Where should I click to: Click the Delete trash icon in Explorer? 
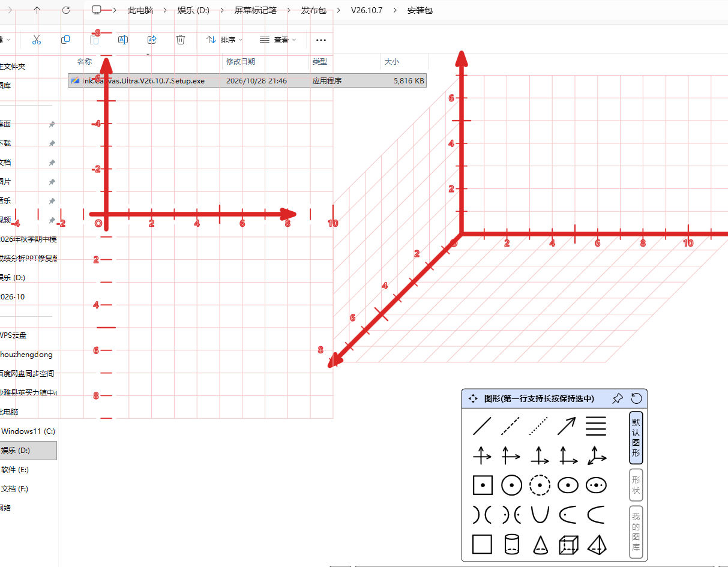coord(181,40)
